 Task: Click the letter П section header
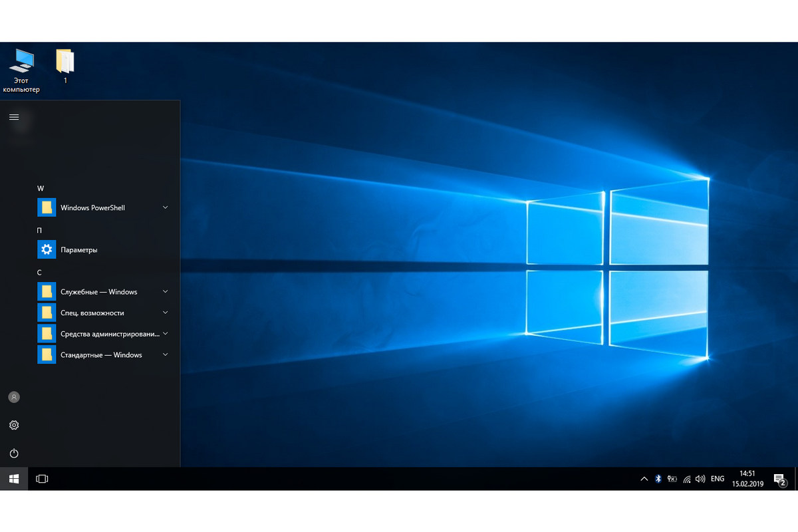tap(40, 230)
